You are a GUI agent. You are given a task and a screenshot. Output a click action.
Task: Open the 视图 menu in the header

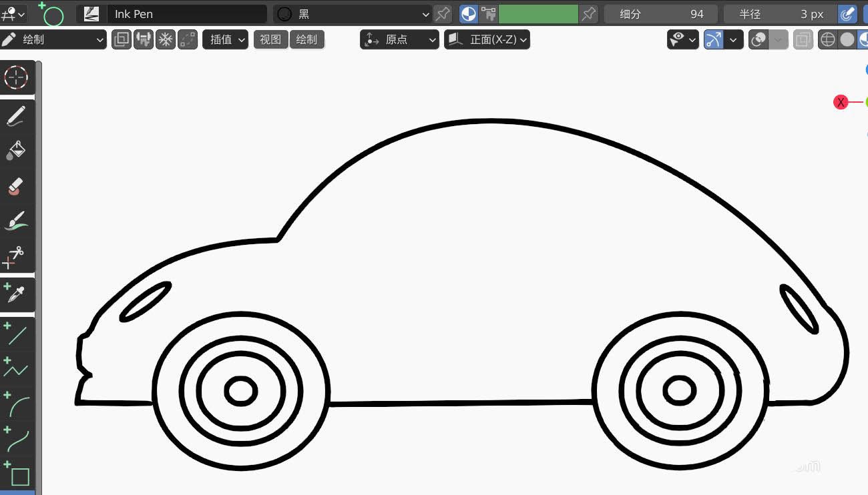(270, 39)
